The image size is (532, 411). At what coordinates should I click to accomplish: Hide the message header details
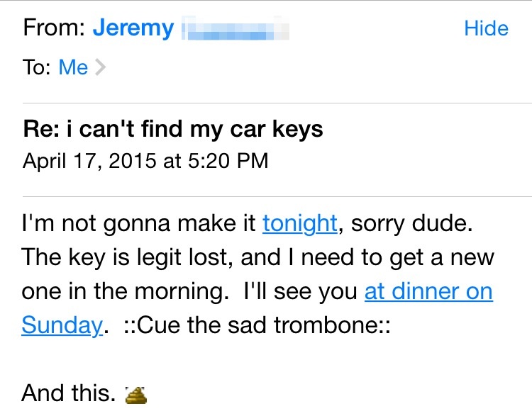[486, 28]
